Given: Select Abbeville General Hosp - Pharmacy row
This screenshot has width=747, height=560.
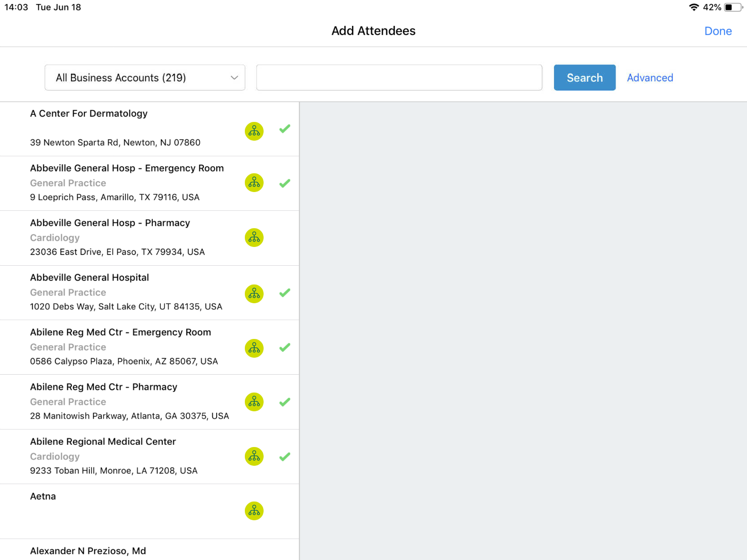Looking at the screenshot, I should click(125, 238).
